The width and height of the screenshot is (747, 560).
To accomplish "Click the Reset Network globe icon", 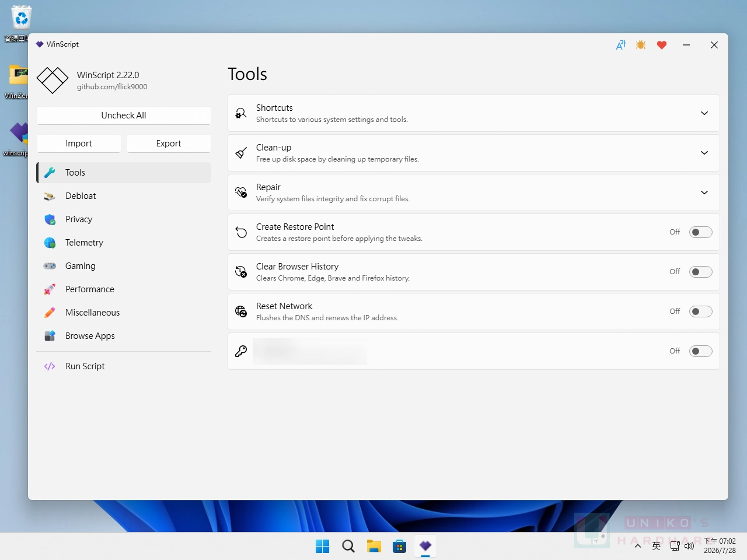I will [241, 311].
